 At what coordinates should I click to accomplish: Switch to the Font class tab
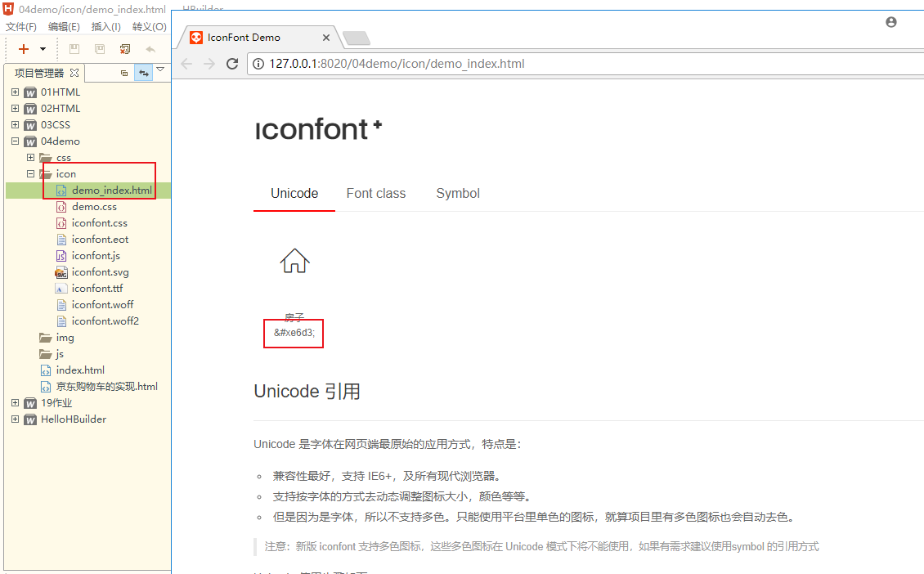376,193
